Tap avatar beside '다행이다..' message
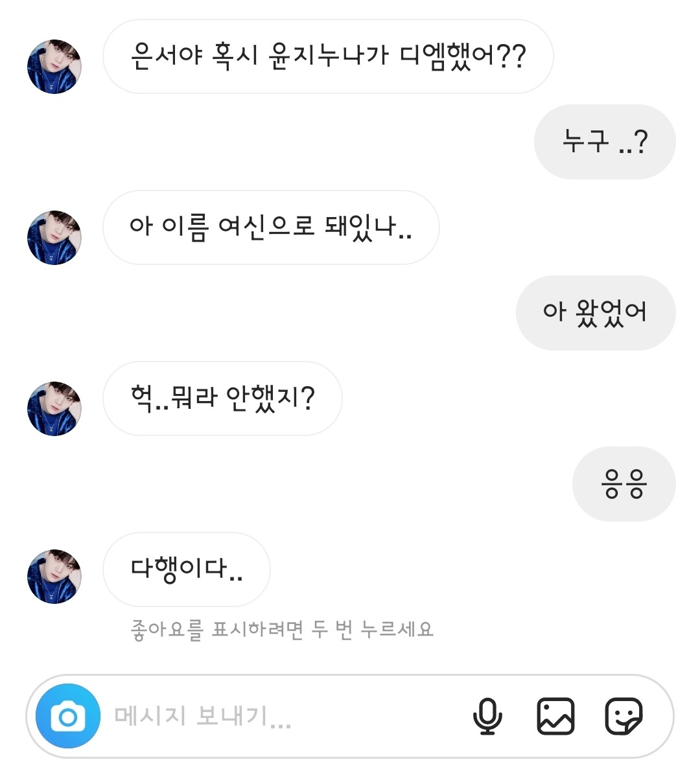The height and width of the screenshot is (784, 700). click(54, 577)
